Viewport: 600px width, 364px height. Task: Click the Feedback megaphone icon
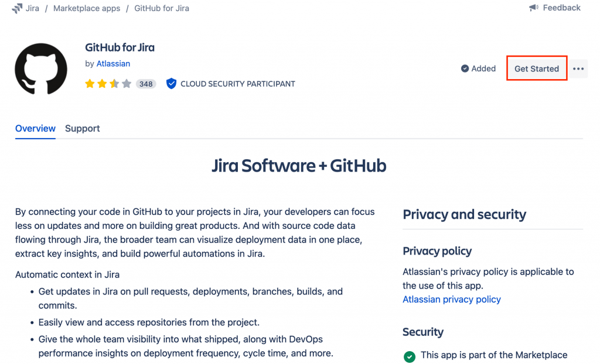coord(534,8)
